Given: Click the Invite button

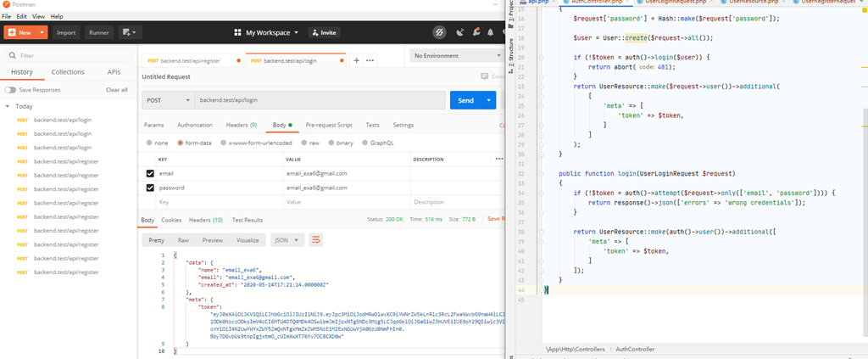Looking at the screenshot, I should pyautogui.click(x=324, y=33).
